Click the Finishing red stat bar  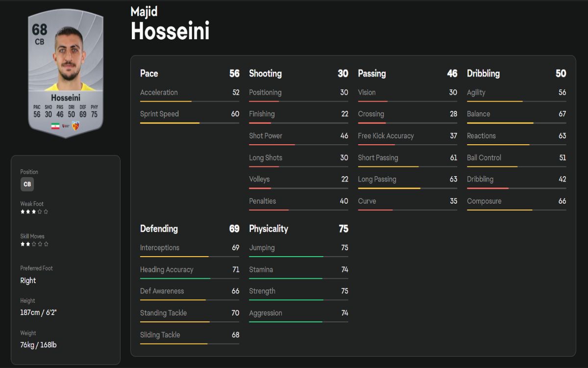pyautogui.click(x=298, y=123)
